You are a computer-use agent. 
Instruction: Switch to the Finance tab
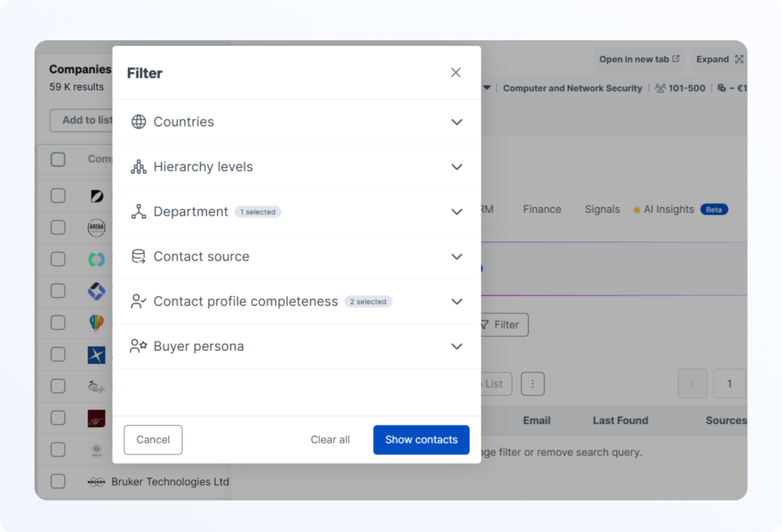click(x=542, y=210)
